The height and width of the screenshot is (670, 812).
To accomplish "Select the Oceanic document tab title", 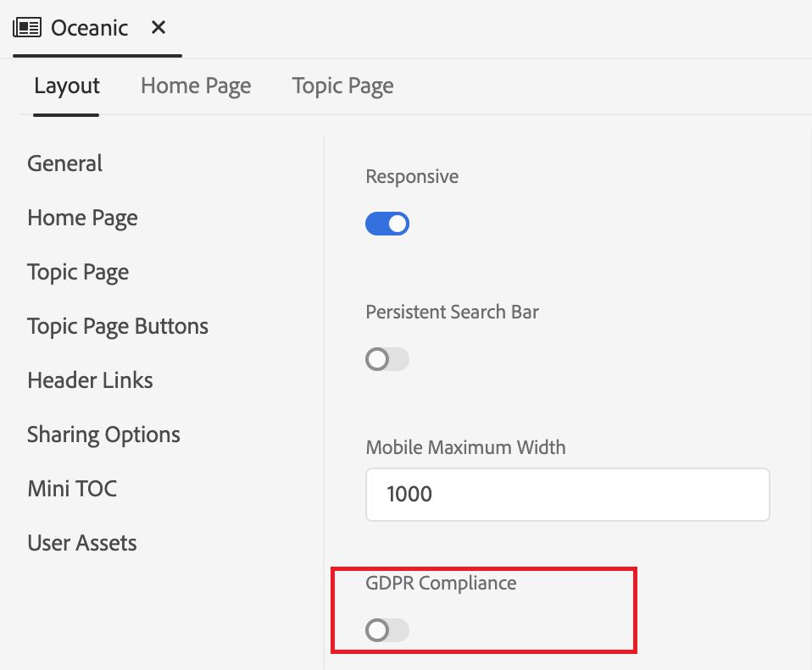I will pyautogui.click(x=90, y=28).
